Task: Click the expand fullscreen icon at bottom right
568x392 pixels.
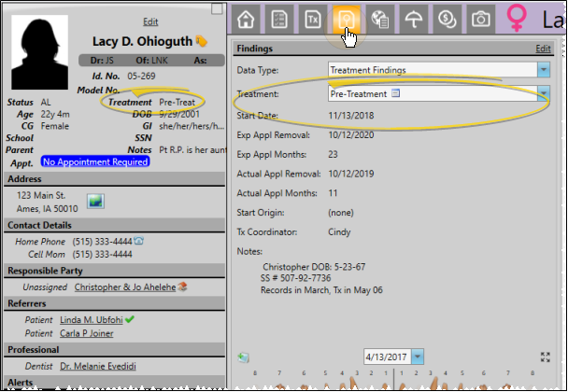Action: click(x=546, y=357)
